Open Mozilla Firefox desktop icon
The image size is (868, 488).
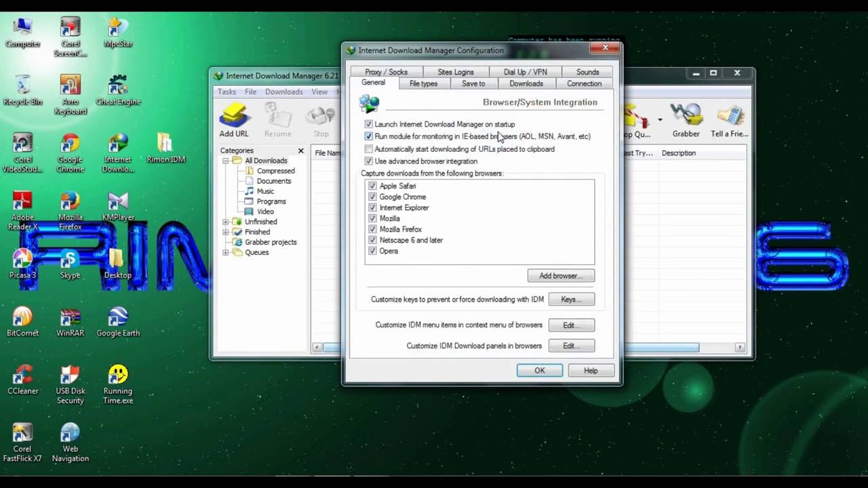click(70, 211)
